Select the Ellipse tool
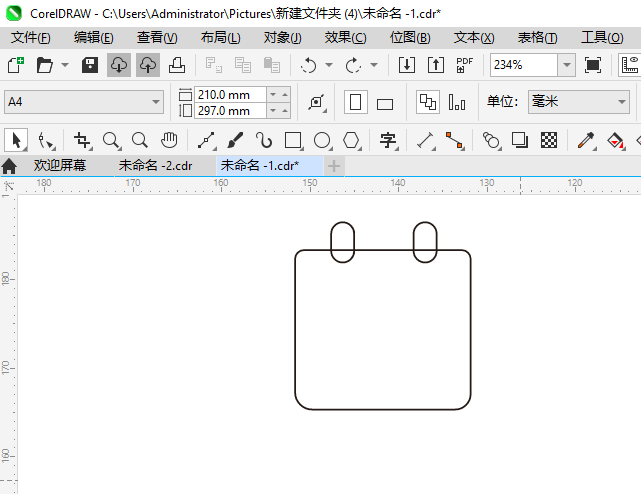The image size is (641, 494). (x=323, y=141)
